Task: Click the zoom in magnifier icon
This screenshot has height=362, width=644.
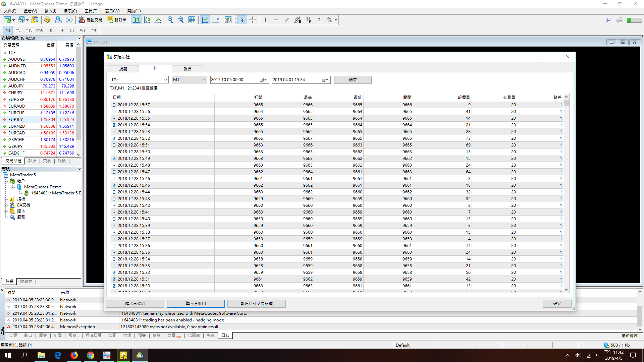Action: pyautogui.click(x=170, y=20)
